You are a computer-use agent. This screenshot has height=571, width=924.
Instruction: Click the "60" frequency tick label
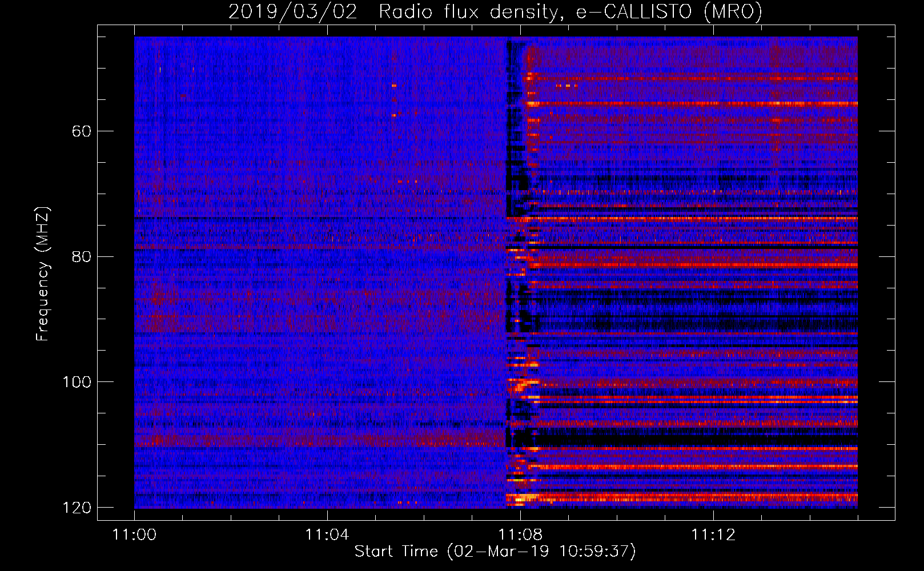point(82,131)
